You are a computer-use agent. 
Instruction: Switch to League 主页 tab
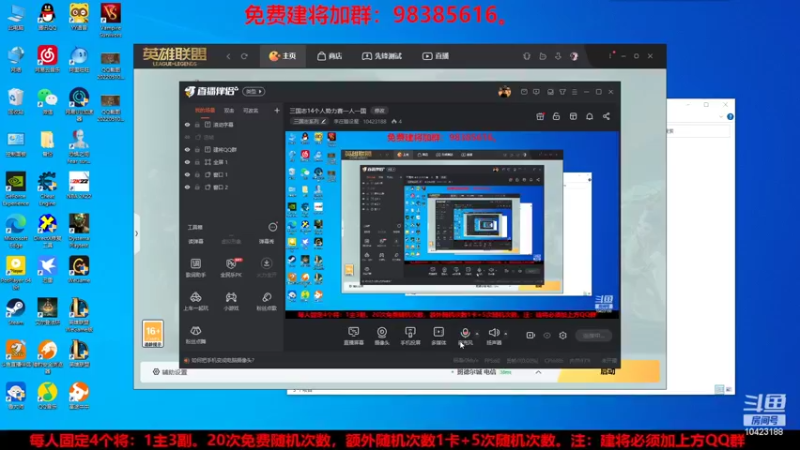coord(283,56)
